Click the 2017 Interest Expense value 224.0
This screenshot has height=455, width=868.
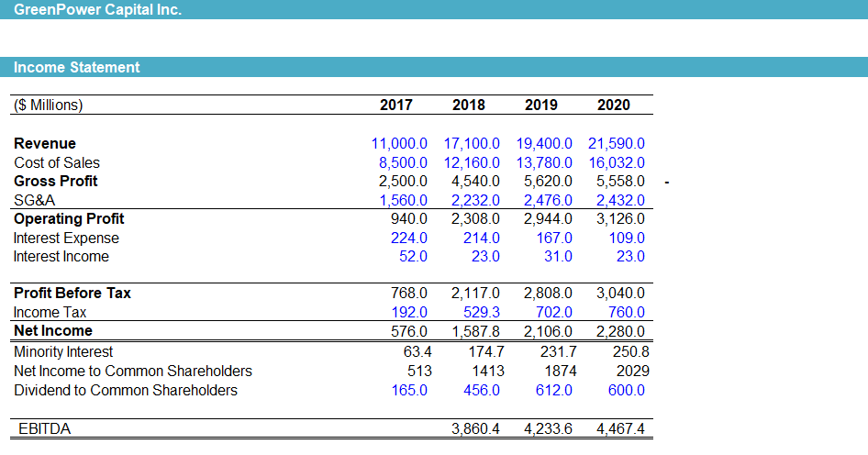click(409, 238)
